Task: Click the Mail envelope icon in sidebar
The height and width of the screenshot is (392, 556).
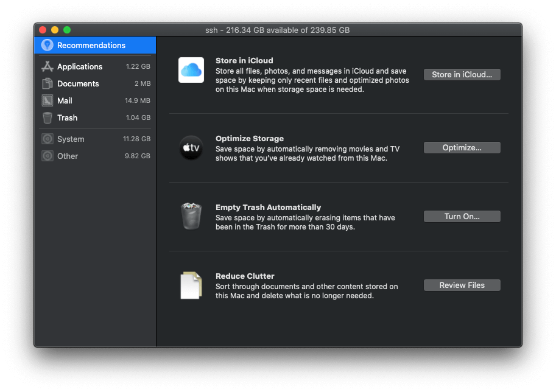Action: [47, 100]
